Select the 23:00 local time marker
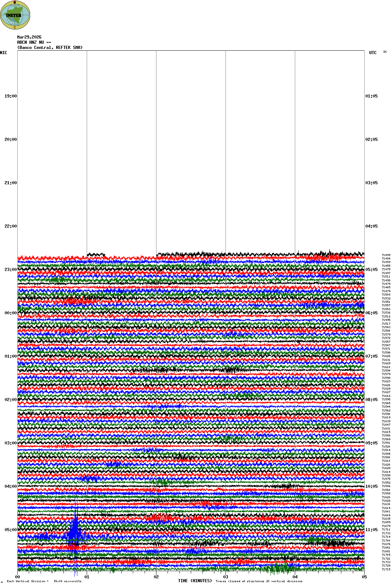Image resolution: width=392 pixels, height=586 pixels. 10,270
